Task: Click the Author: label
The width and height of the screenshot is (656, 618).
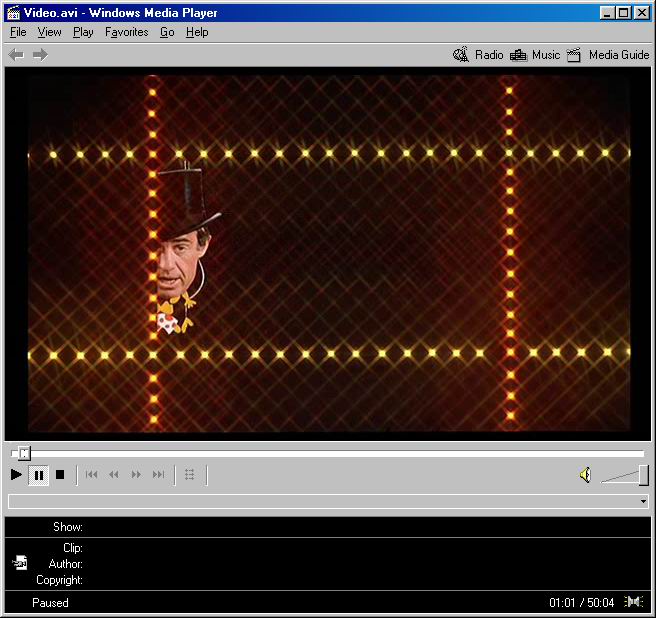Action: [x=66, y=564]
